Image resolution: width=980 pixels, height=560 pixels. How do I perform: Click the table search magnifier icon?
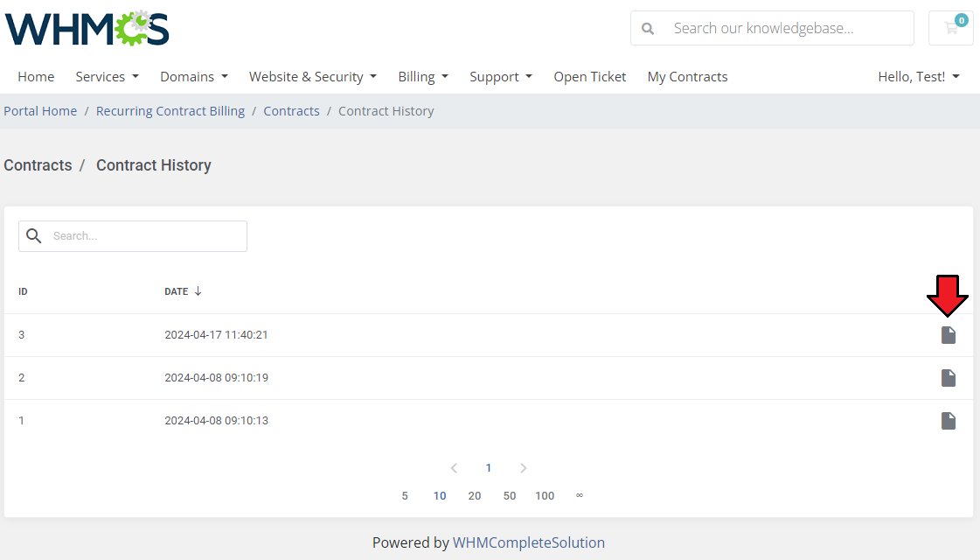click(34, 236)
